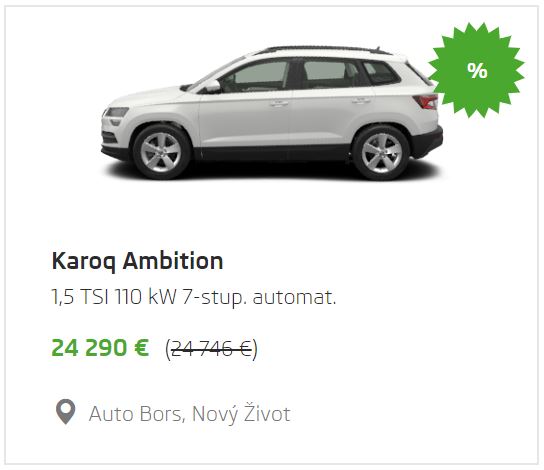The image size is (544, 470).
Task: Click the car's rear bumper
Action: pos(427,142)
